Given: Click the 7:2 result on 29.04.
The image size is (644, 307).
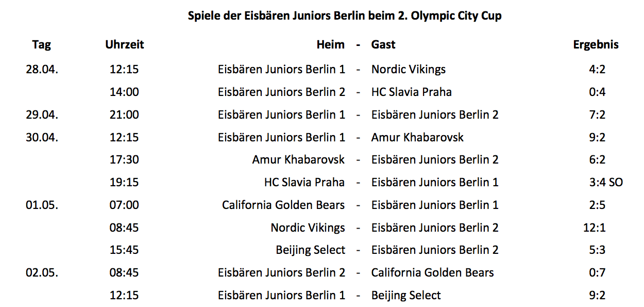Looking at the screenshot, I should coord(597,115).
